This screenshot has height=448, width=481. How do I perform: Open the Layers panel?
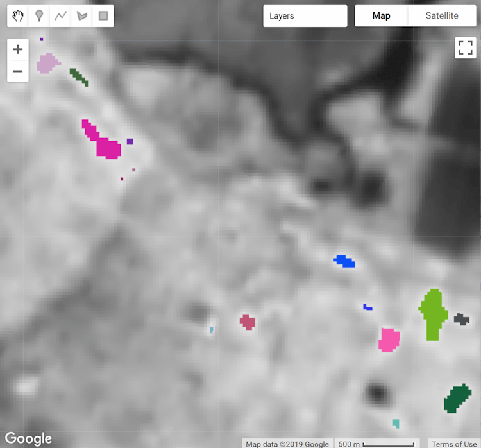(x=305, y=16)
